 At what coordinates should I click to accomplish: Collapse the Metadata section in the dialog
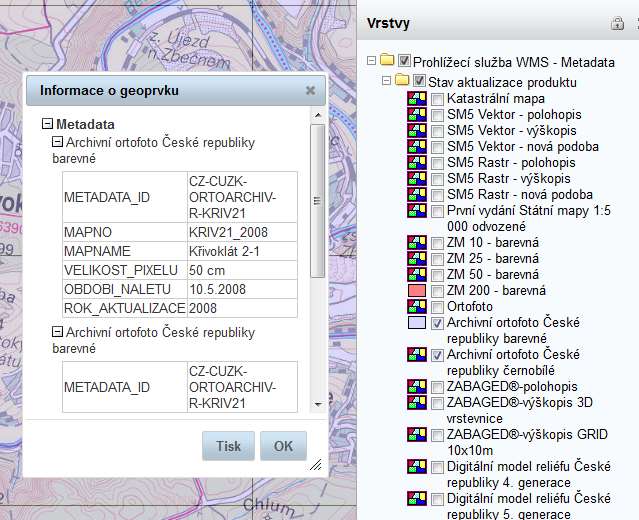coord(47,123)
